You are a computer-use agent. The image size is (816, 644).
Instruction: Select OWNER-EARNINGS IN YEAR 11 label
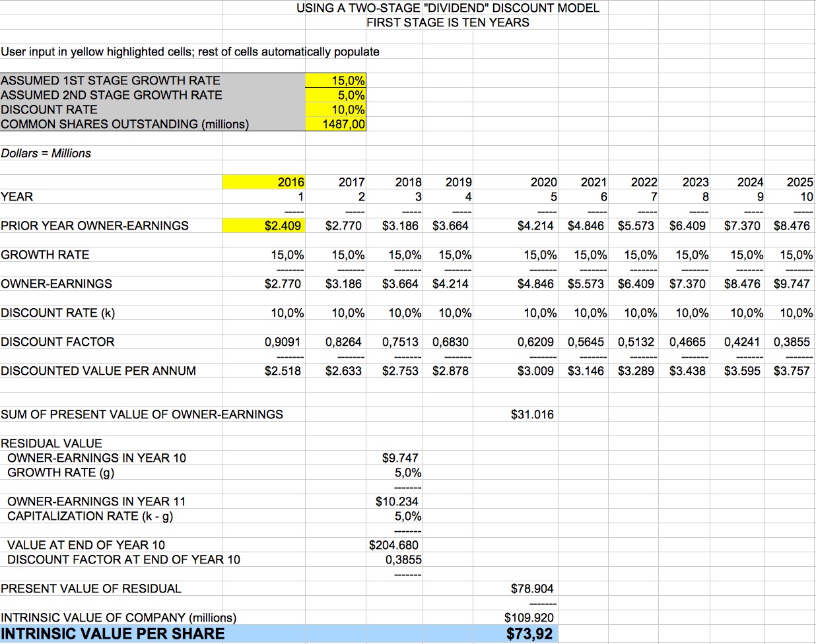click(x=96, y=501)
